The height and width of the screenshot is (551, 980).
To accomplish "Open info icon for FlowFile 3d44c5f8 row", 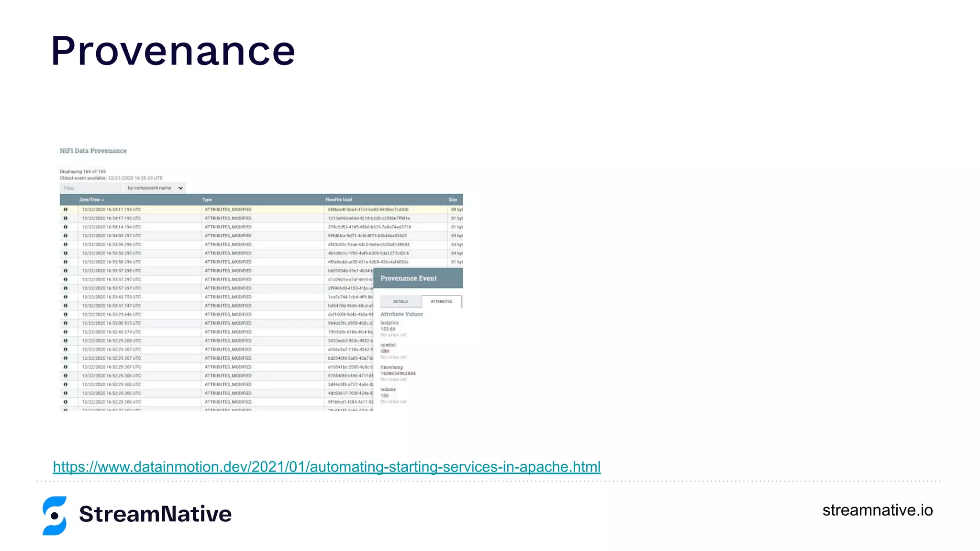I will pyautogui.click(x=66, y=385).
